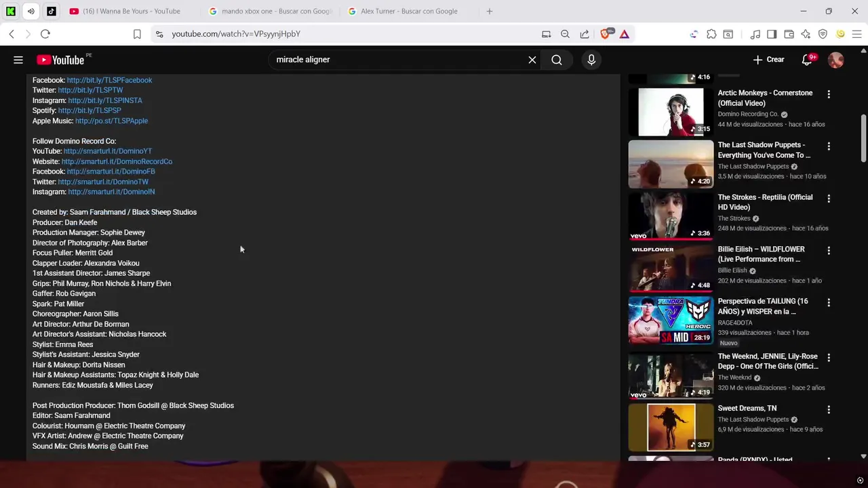Open the TLSPFacebook bit.ly link
Image resolution: width=868 pixels, height=488 pixels.
pyautogui.click(x=109, y=80)
